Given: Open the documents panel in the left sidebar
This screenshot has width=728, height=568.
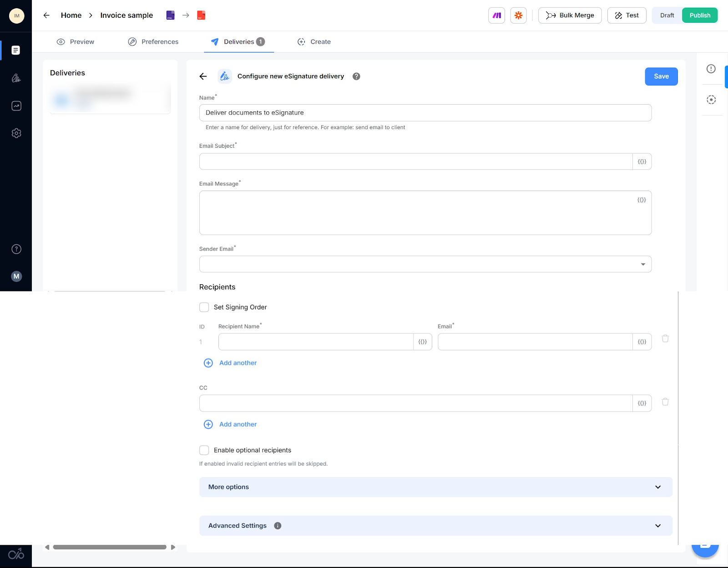Looking at the screenshot, I should click(16, 50).
